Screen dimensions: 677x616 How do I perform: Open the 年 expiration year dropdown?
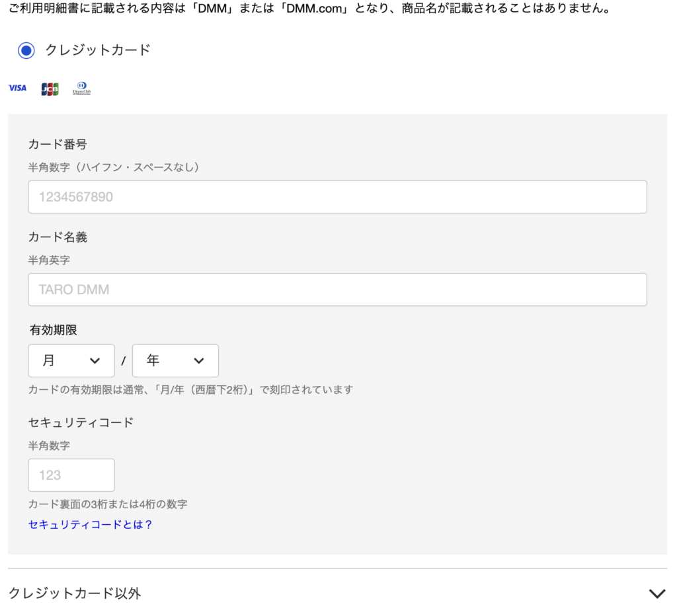[175, 361]
